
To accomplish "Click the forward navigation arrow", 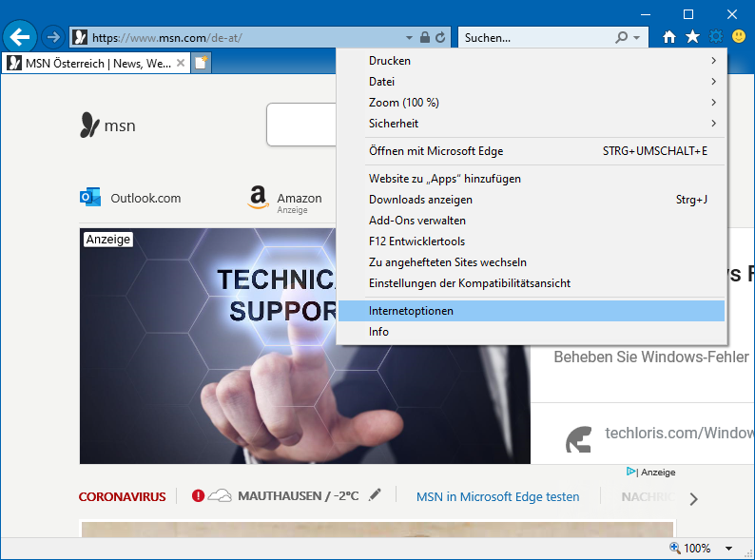I will pos(53,37).
